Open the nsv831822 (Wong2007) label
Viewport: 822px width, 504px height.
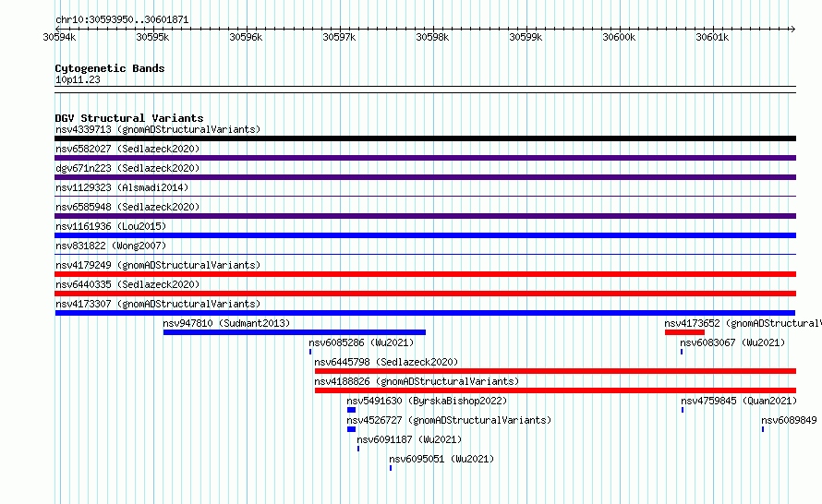(111, 246)
